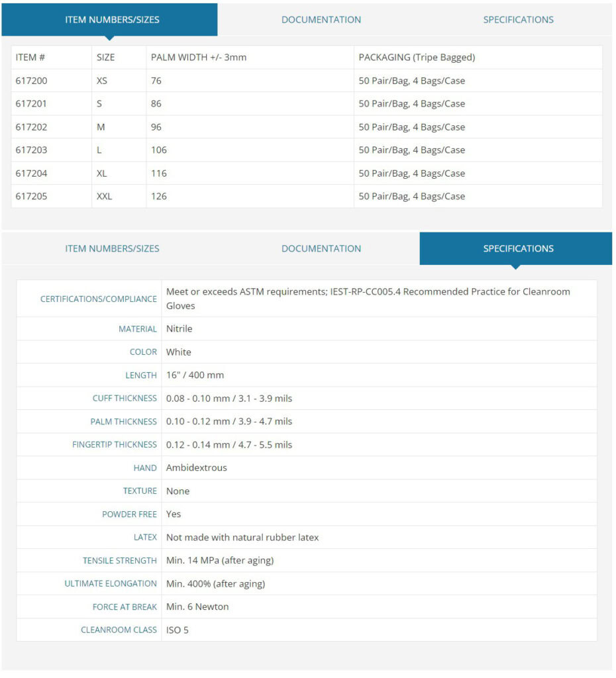Image resolution: width=616 pixels, height=678 pixels.
Task: Click the CUFF THICKNESS label
Action: (125, 398)
